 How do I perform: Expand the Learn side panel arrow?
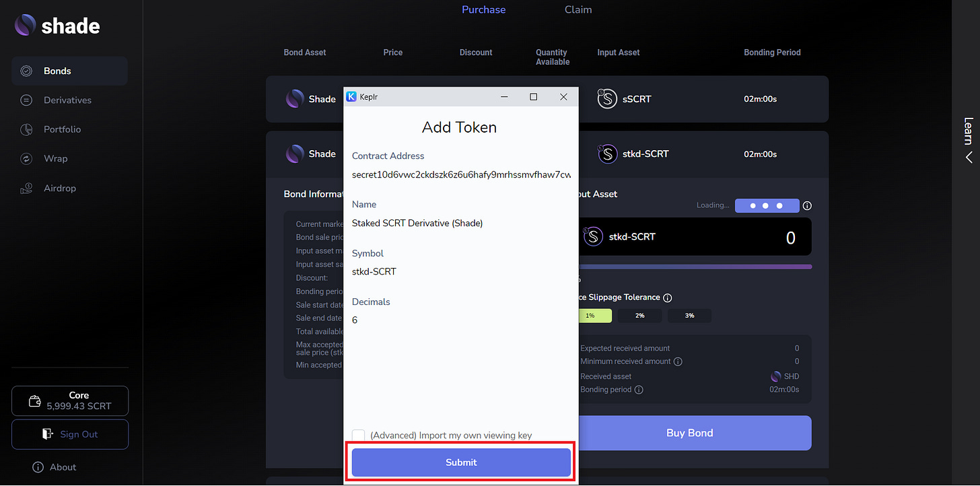click(969, 158)
